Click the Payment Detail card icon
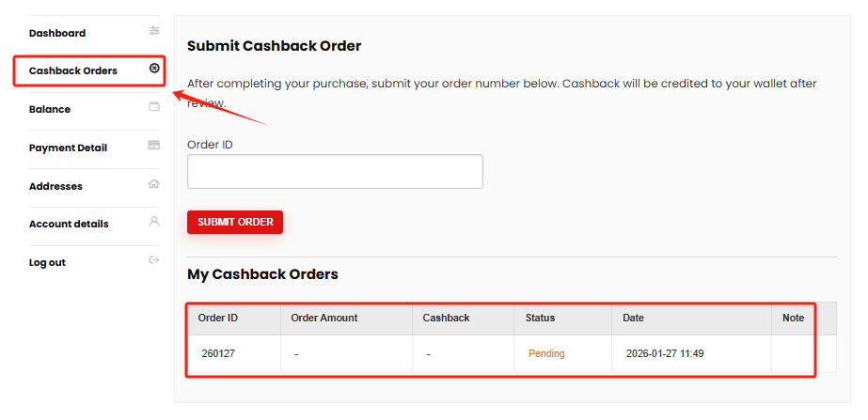The width and height of the screenshot is (868, 420). point(154,146)
